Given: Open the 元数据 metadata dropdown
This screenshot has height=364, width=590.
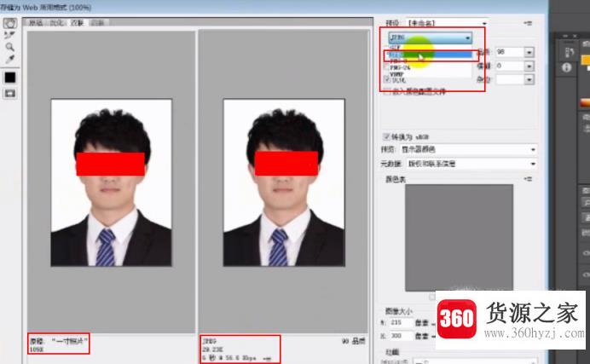Looking at the screenshot, I should click(471, 164).
